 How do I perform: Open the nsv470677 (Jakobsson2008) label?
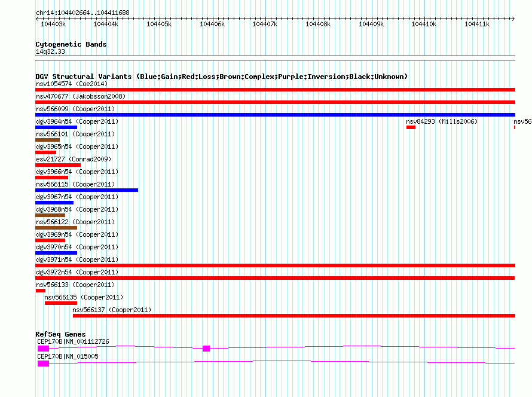(x=81, y=96)
